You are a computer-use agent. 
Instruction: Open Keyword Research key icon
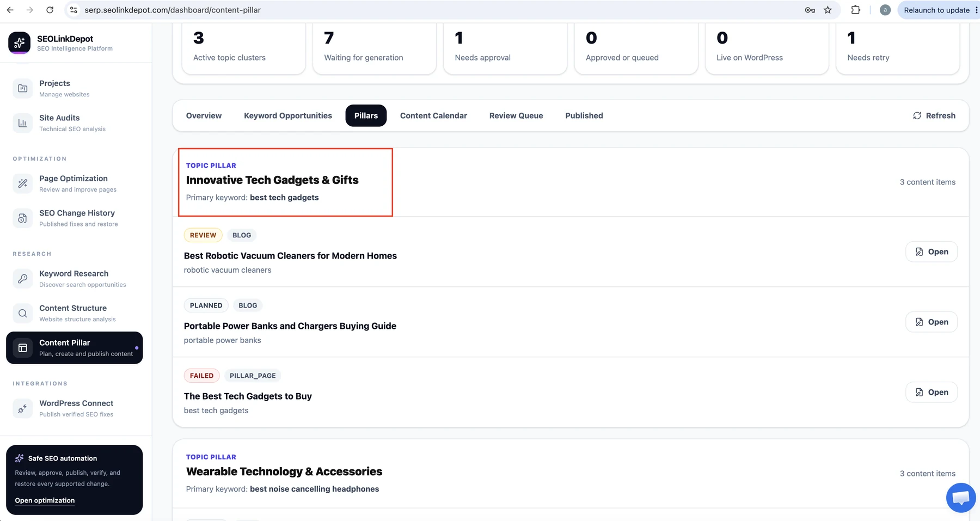coord(22,279)
